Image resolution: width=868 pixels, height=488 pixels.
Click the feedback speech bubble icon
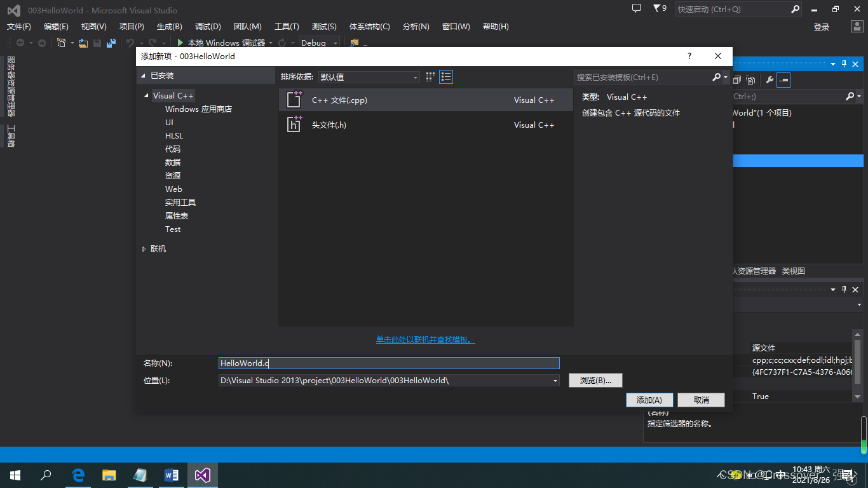(x=637, y=8)
